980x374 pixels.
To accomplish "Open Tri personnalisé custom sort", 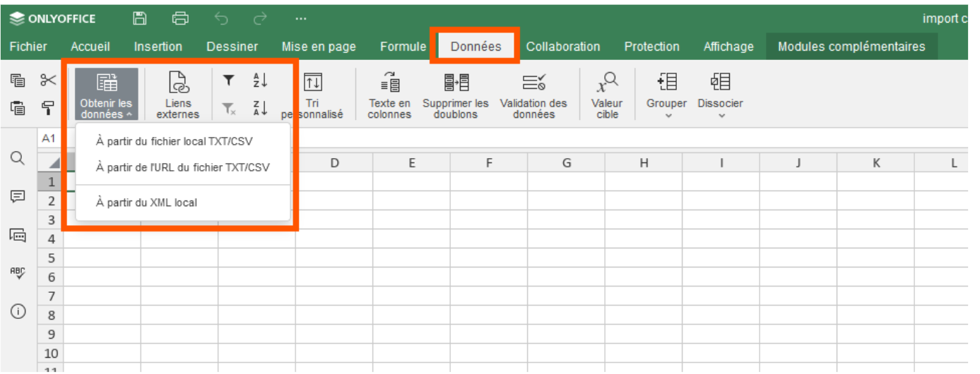I will [x=312, y=95].
